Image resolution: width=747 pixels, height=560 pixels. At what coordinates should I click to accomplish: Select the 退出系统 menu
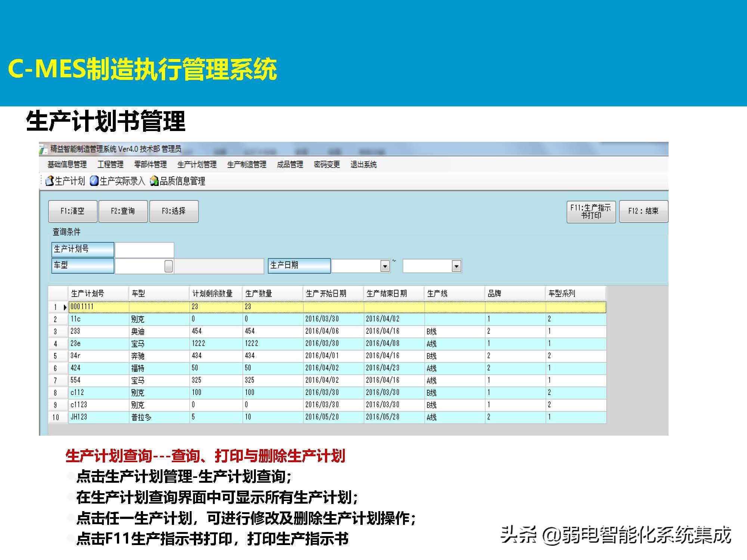pos(363,165)
